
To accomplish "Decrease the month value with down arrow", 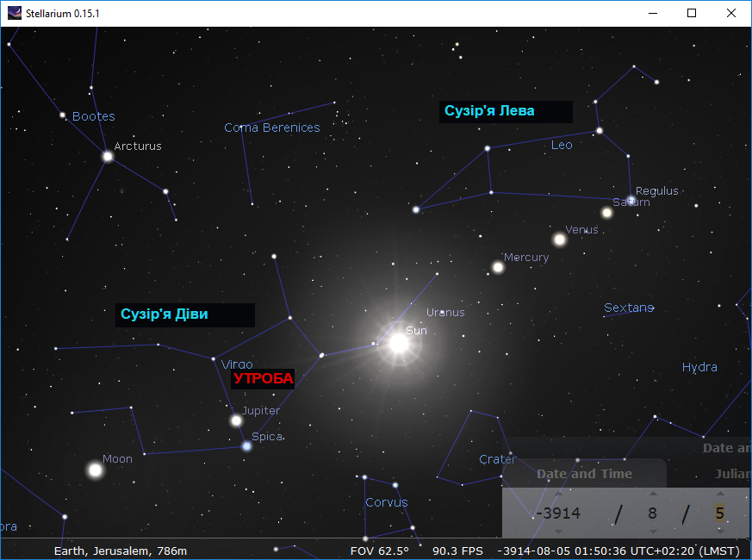I will [653, 532].
